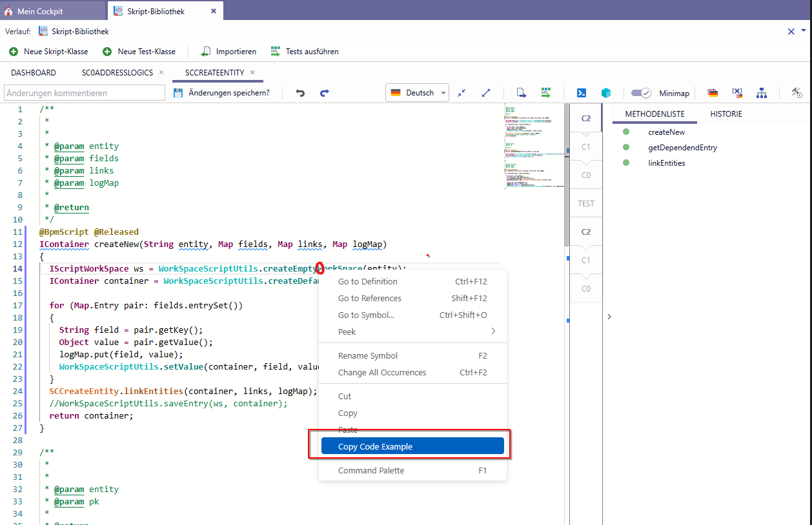Click the Änderungen kommentieren input field

click(85, 93)
